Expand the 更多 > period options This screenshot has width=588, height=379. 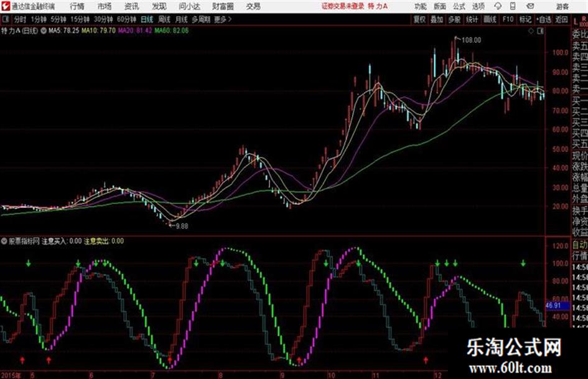click(x=223, y=19)
